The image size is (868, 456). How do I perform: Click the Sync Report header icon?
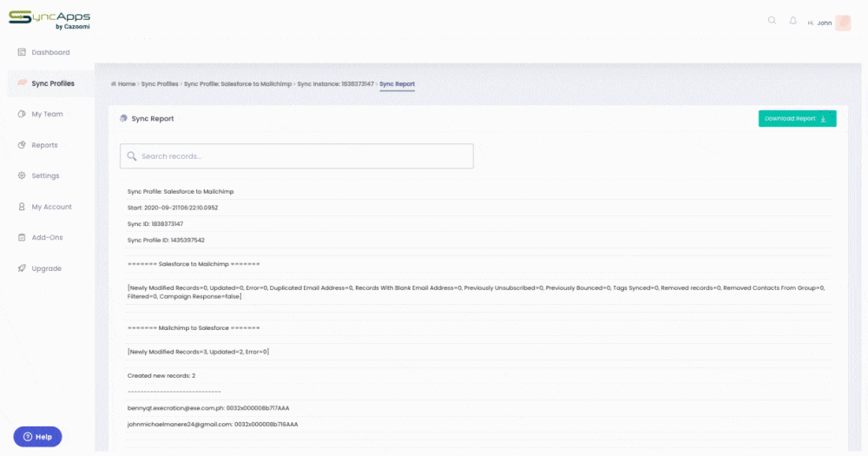(x=123, y=119)
